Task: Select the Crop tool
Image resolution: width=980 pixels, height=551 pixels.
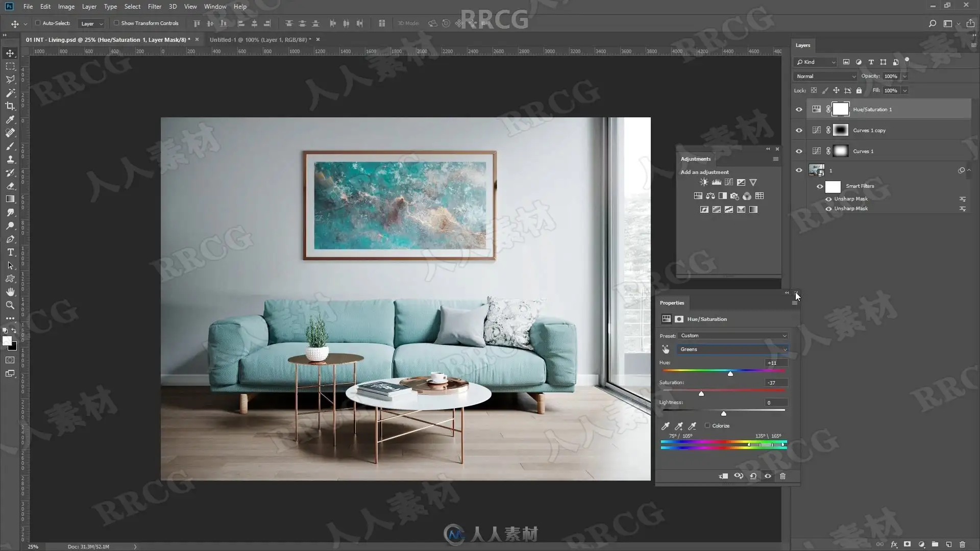Action: click(10, 106)
